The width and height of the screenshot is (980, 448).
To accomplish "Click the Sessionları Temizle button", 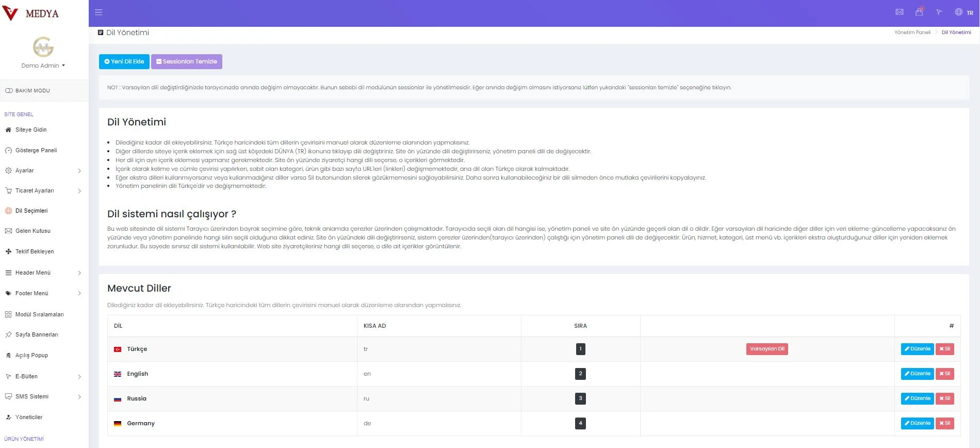I will [x=187, y=61].
